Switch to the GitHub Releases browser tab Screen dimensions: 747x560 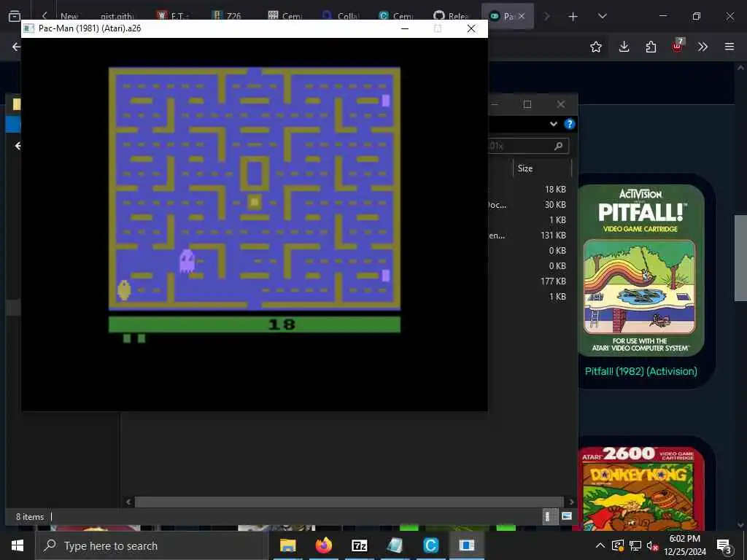pyautogui.click(x=451, y=17)
